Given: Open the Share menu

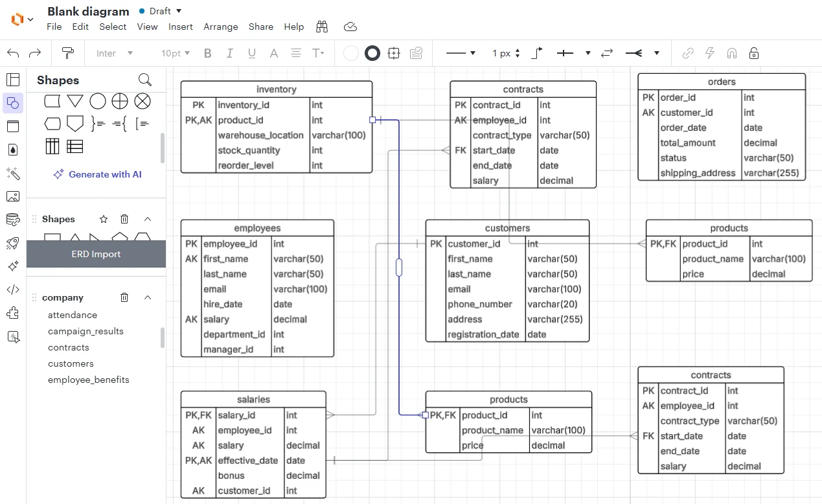Looking at the screenshot, I should point(261,27).
